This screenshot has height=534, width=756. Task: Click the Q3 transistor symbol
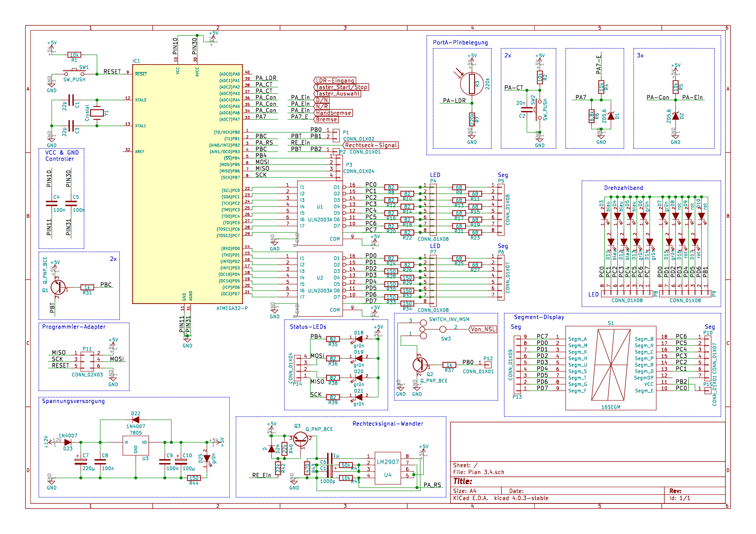point(300,439)
